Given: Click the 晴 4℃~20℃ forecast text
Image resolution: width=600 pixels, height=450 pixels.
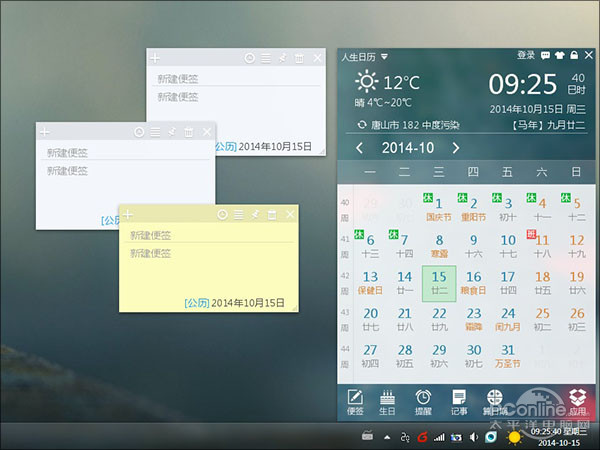Looking at the screenshot, I should [383, 103].
